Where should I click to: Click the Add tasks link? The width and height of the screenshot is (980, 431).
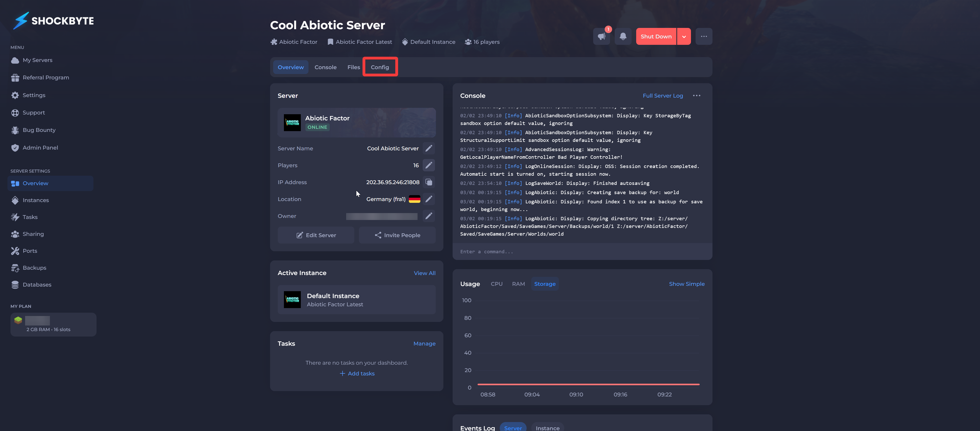point(357,374)
